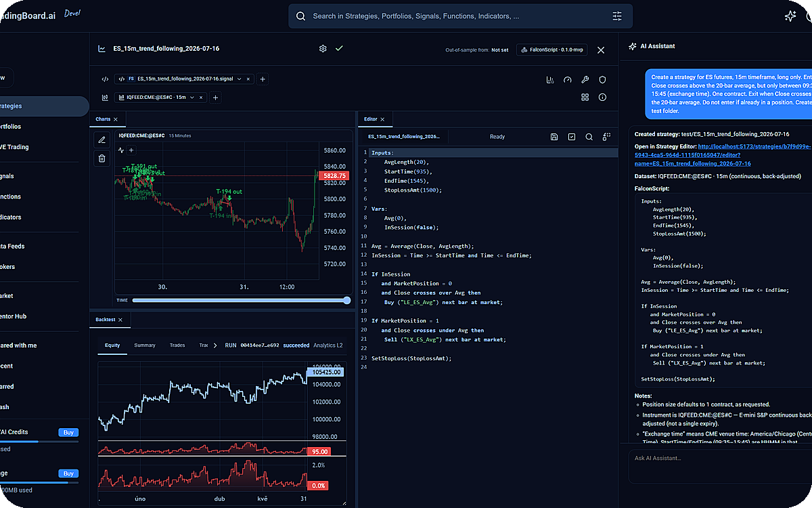Open the FalconScript version selector
Image resolution: width=812 pixels, height=508 pixels.
[553, 49]
